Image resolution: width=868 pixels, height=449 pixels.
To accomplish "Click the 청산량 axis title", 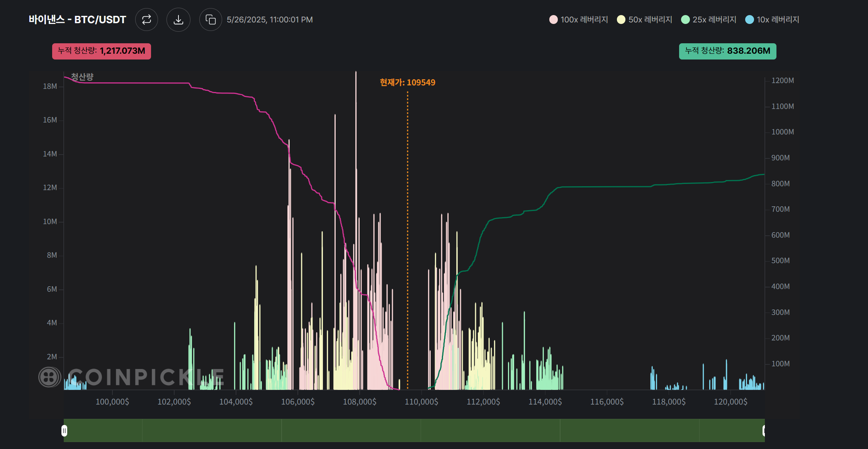I will point(82,77).
